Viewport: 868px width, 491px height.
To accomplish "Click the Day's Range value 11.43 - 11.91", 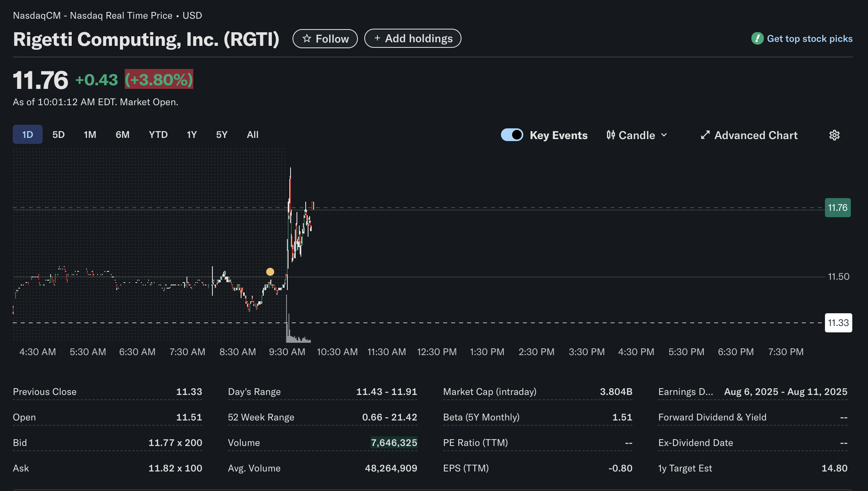I will coord(387,392).
